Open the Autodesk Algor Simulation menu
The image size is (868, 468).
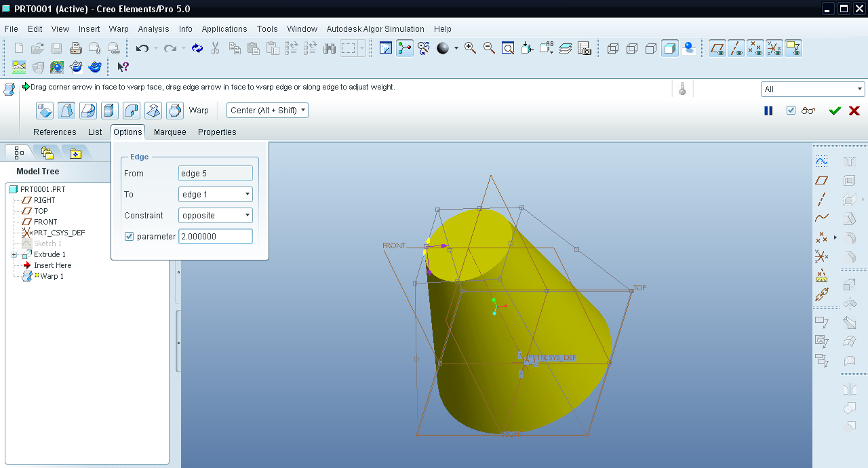pyautogui.click(x=375, y=29)
